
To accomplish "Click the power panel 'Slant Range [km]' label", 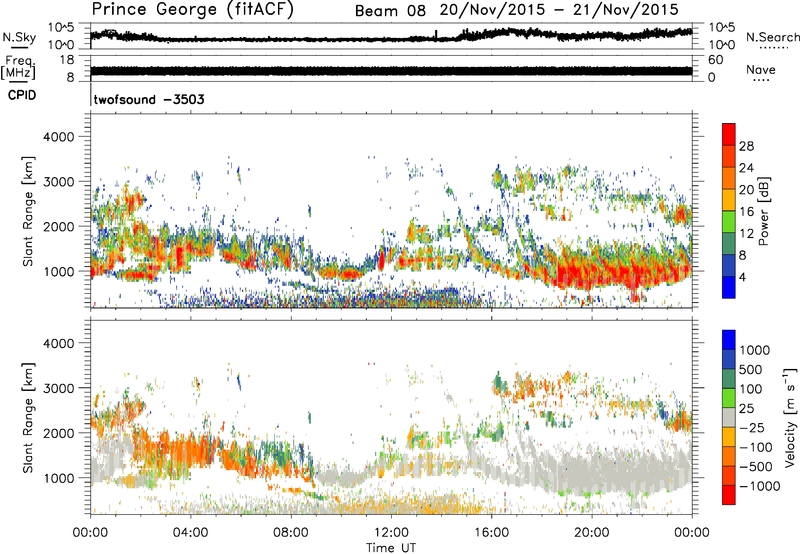I will (x=28, y=211).
